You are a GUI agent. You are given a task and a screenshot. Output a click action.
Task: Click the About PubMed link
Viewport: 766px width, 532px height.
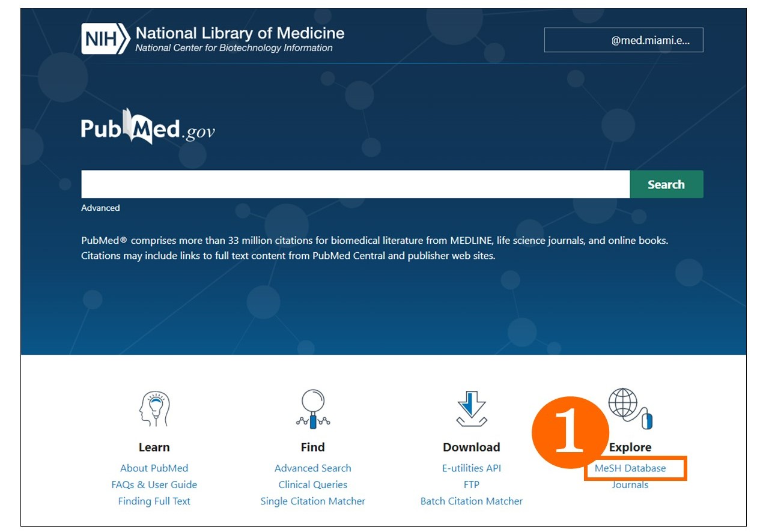click(x=154, y=468)
